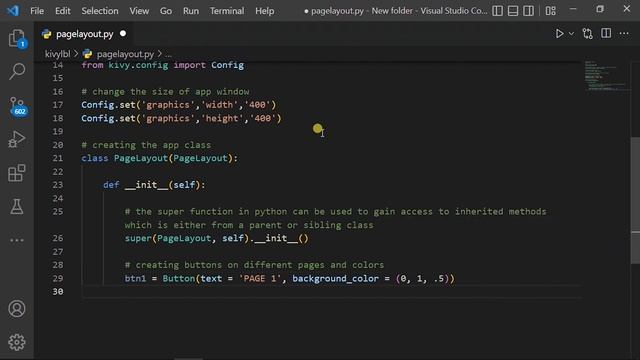Click line number 21 in the gutter
This screenshot has height=360, width=640.
tap(58, 158)
